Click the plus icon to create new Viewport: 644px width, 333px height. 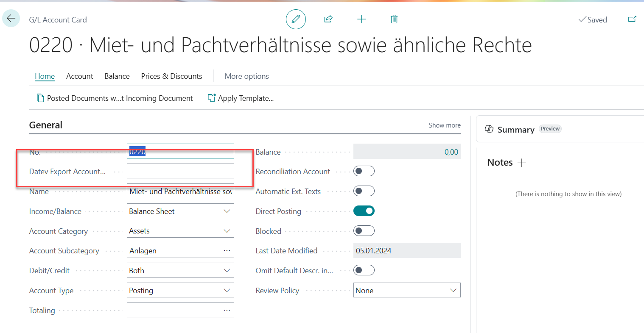click(x=361, y=19)
